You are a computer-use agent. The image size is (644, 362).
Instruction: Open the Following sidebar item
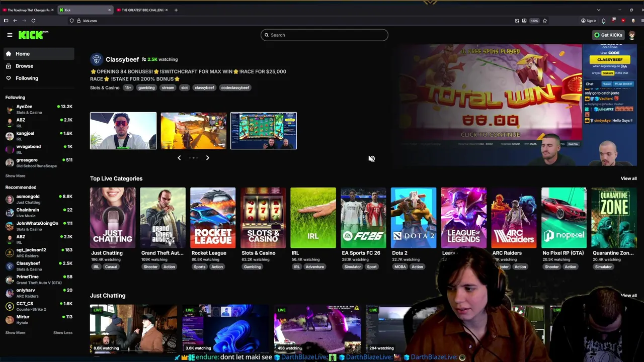39,78
